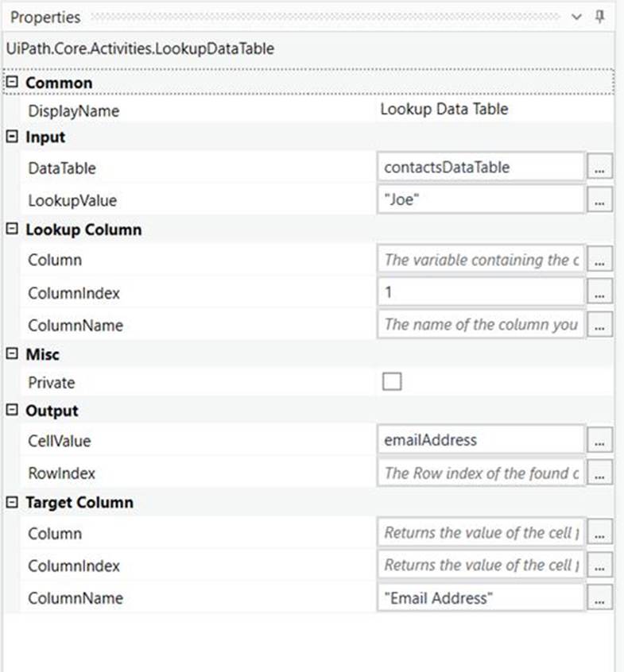Image resolution: width=624 pixels, height=672 pixels.
Task: Click the LookupValue field containing "Joe"
Action: (x=480, y=201)
